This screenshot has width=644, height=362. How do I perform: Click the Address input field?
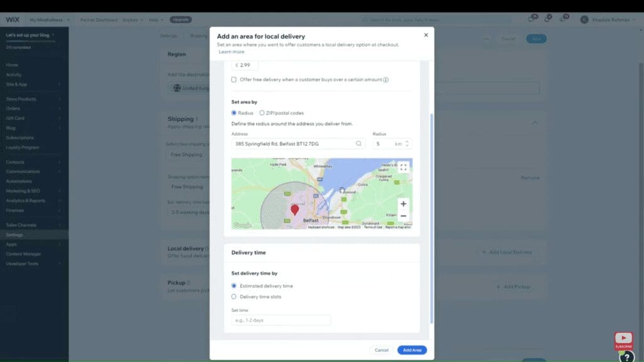point(298,144)
